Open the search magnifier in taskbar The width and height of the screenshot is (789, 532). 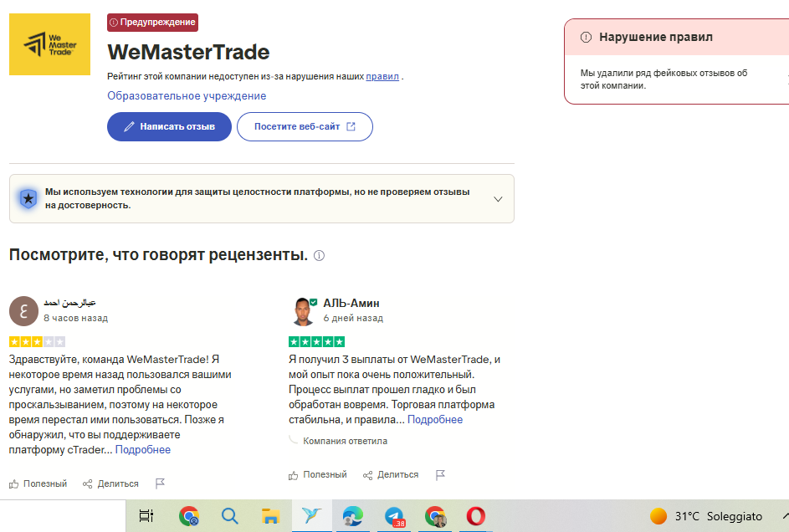[x=229, y=516]
